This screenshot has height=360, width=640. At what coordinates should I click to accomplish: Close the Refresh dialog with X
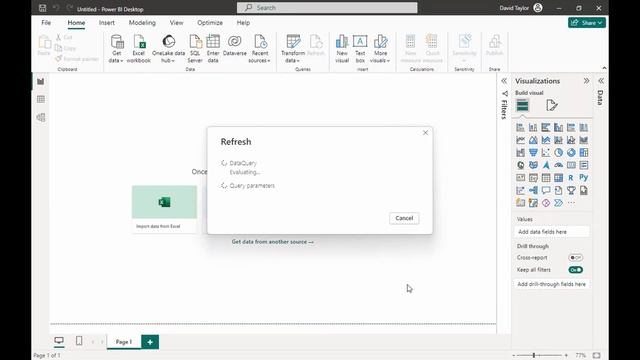tap(425, 133)
